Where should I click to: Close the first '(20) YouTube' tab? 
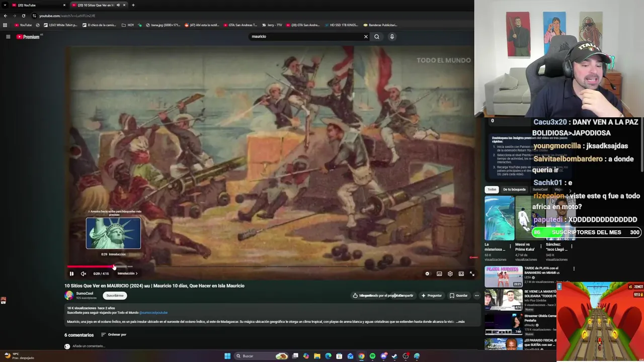64,5
